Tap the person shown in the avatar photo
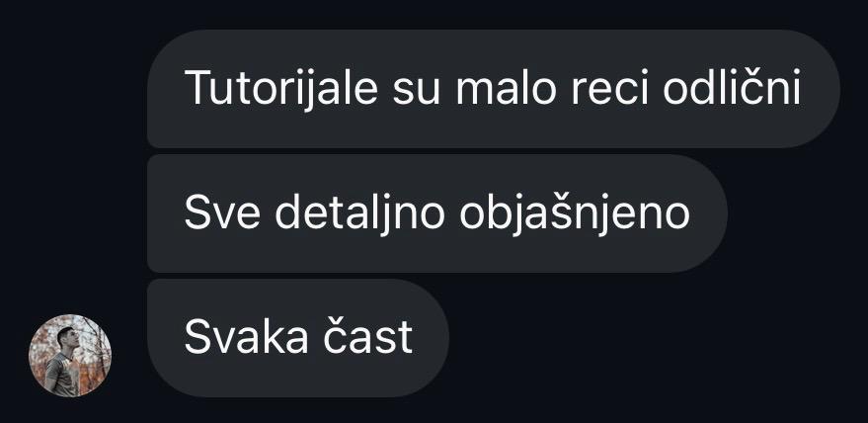This screenshot has width=868, height=423. [x=62, y=362]
